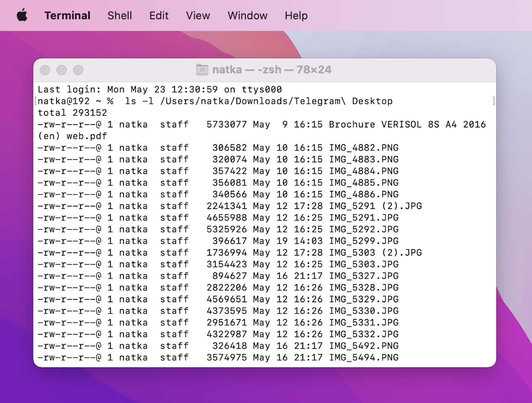Open the Help menu
This screenshot has height=403, width=532.
pos(296,16)
